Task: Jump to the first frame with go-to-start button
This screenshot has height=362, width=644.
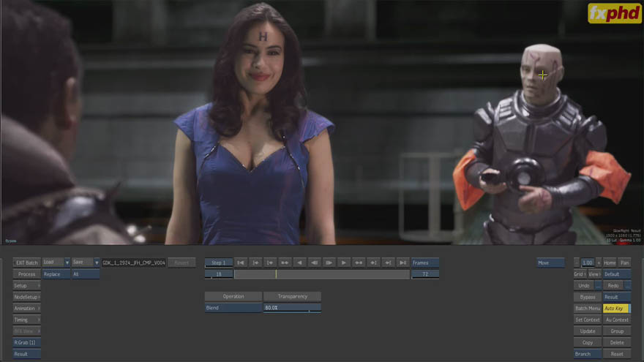Action: (x=241, y=263)
